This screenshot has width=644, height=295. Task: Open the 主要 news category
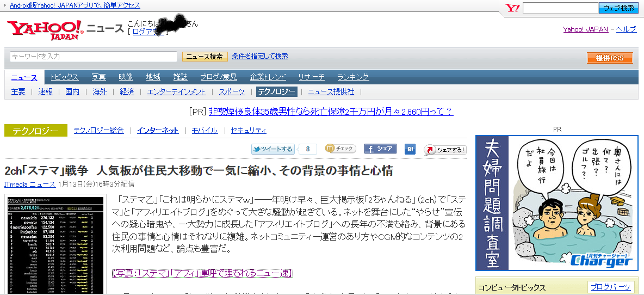(18, 91)
